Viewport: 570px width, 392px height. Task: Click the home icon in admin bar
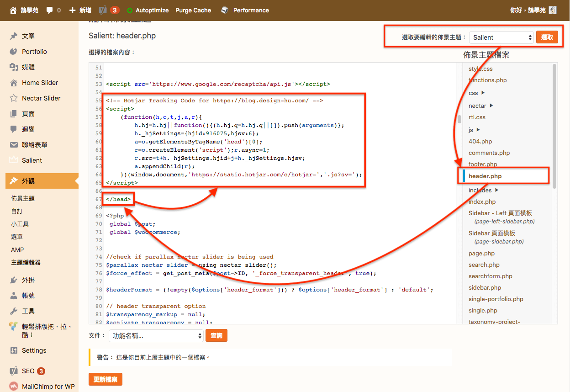pos(13,10)
